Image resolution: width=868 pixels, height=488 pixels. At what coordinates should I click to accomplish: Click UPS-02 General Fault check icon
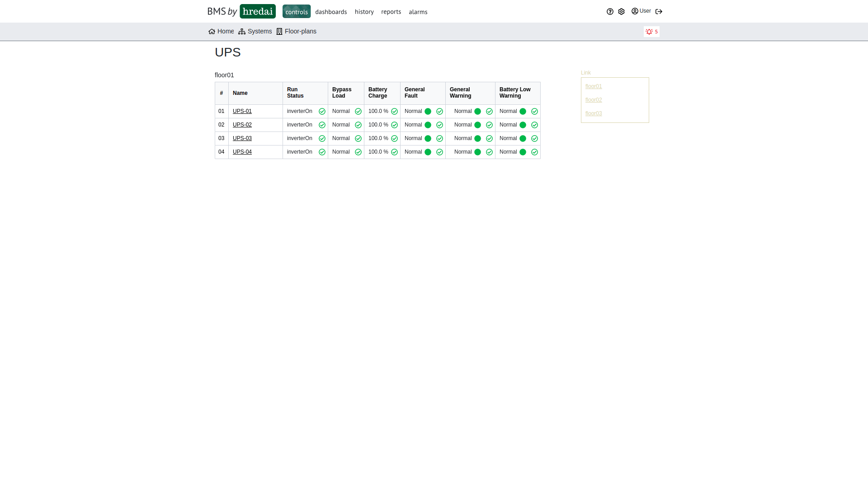click(x=439, y=125)
